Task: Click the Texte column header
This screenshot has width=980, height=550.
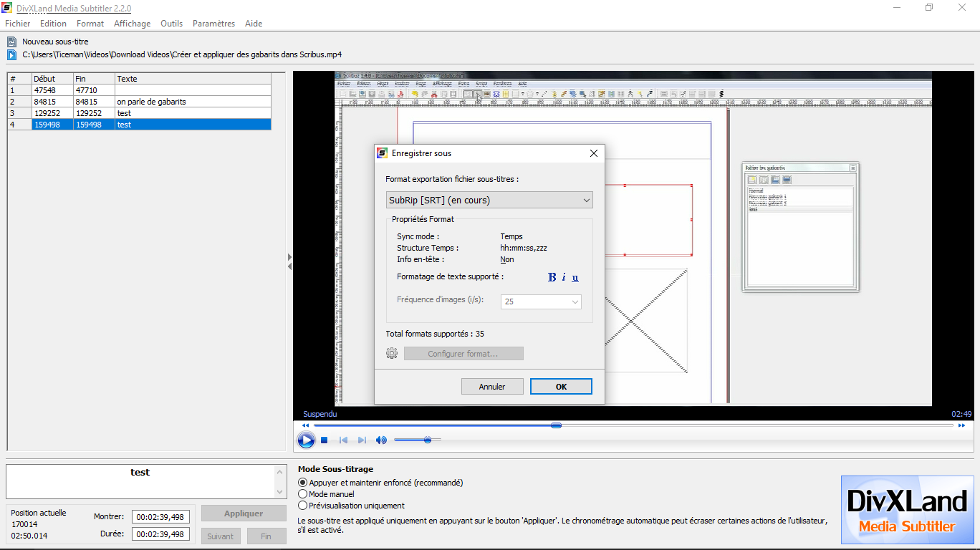Action: pos(193,79)
